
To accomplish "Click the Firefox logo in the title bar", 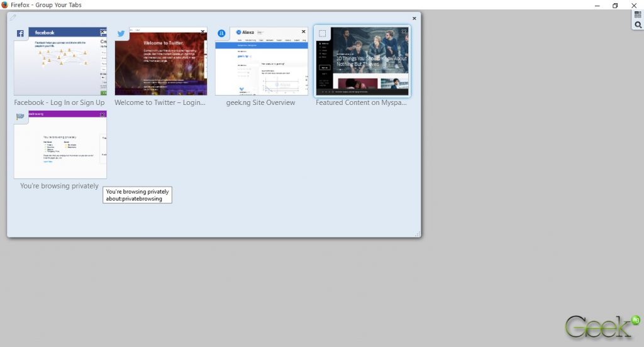I will [4, 5].
